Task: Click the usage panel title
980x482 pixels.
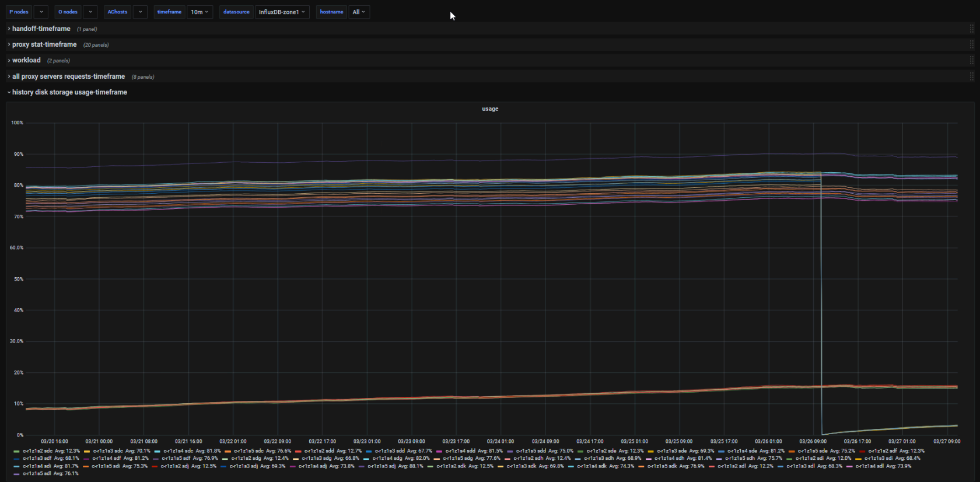Action: [490, 109]
